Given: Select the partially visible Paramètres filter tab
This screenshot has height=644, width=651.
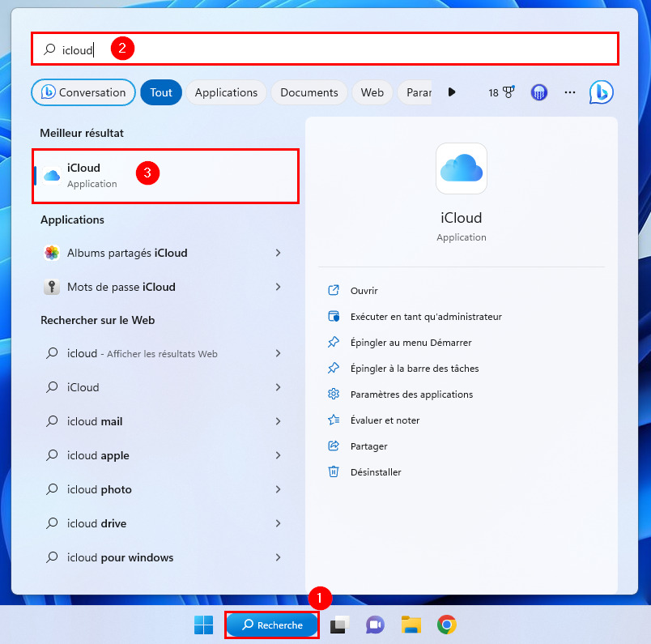Looking at the screenshot, I should pyautogui.click(x=415, y=92).
